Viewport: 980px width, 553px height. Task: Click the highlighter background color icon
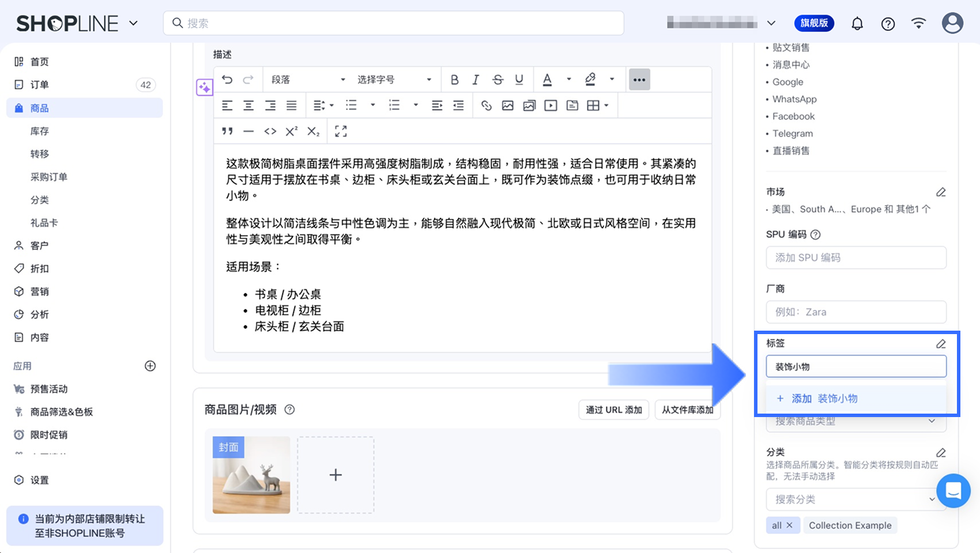pyautogui.click(x=590, y=79)
